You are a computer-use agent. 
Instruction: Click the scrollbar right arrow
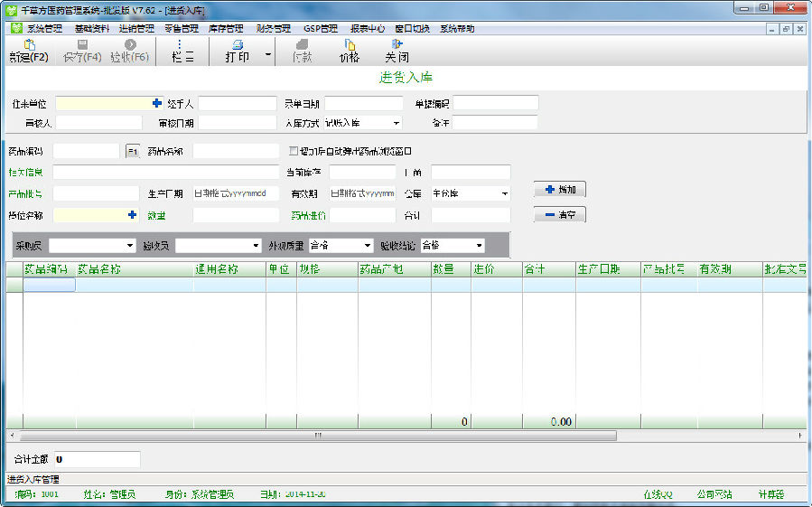800,436
